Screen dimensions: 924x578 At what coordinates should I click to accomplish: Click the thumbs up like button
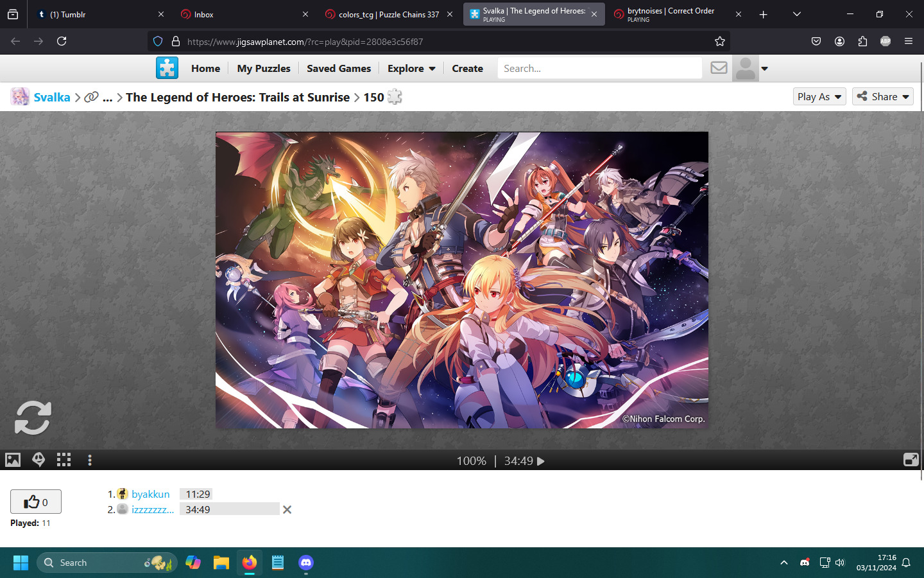pos(36,502)
